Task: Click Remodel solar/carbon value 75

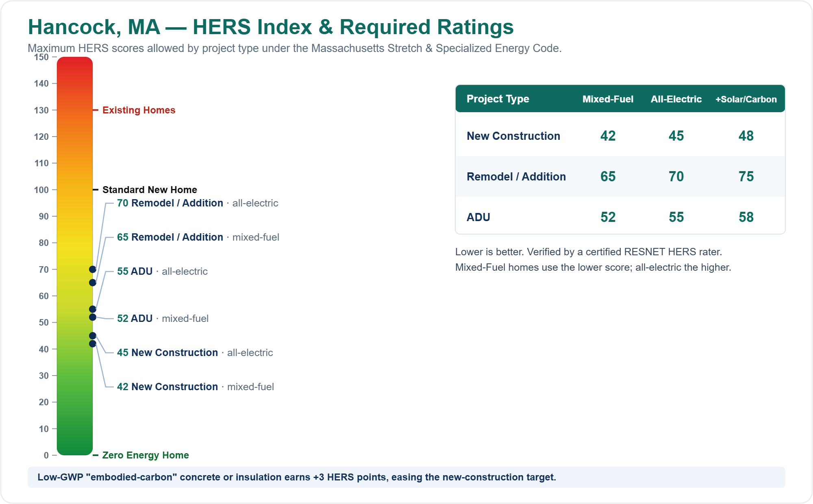Action: (746, 176)
